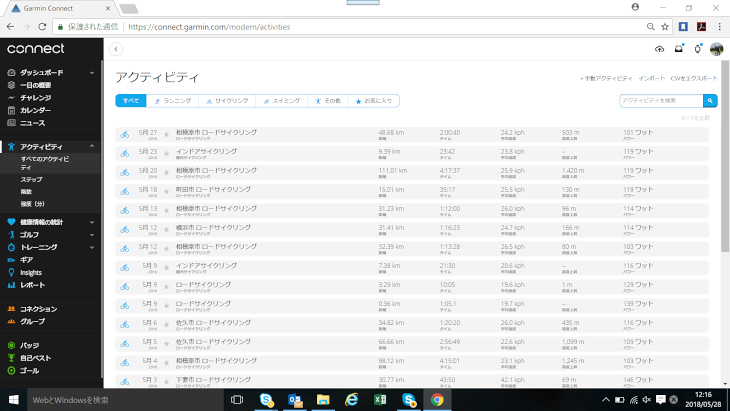
Task: Open Outlook from the taskbar
Action: (x=295, y=399)
